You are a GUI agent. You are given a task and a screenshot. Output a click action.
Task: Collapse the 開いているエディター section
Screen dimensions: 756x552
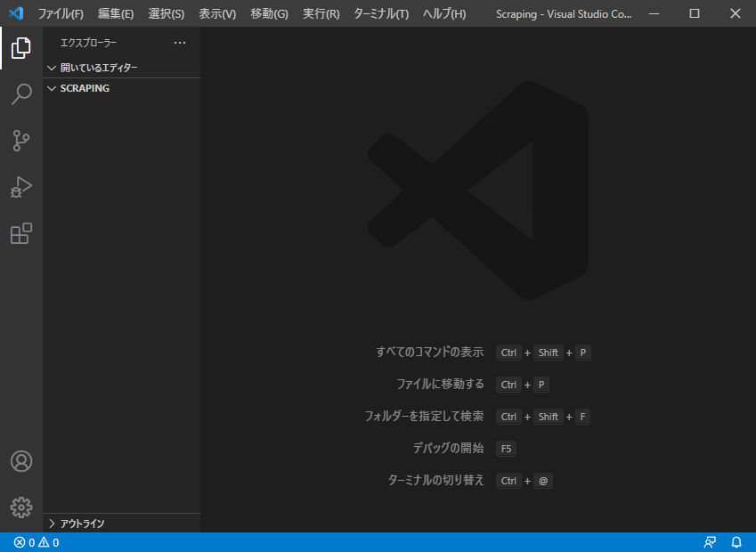coord(121,68)
